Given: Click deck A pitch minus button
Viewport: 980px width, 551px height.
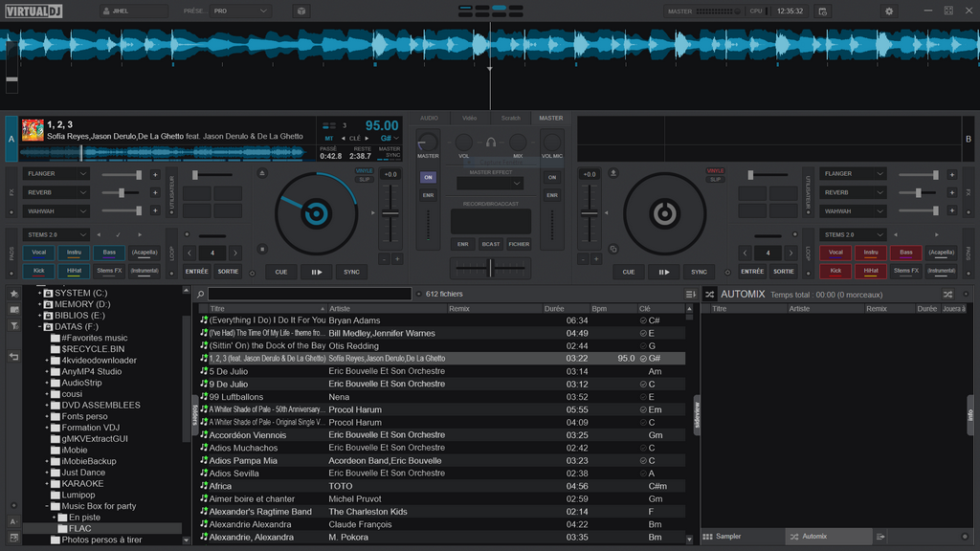Looking at the screenshot, I should pyautogui.click(x=385, y=258).
